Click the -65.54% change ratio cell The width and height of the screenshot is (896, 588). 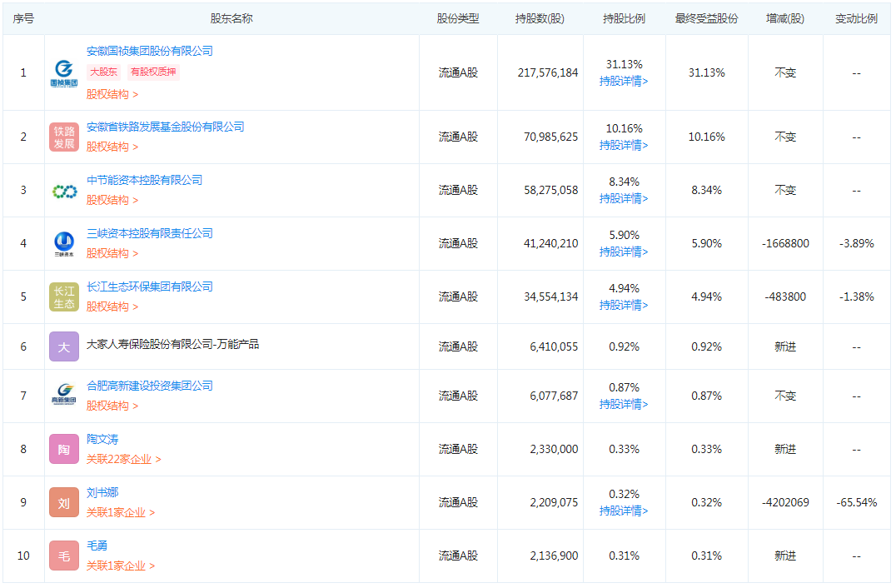click(x=856, y=502)
